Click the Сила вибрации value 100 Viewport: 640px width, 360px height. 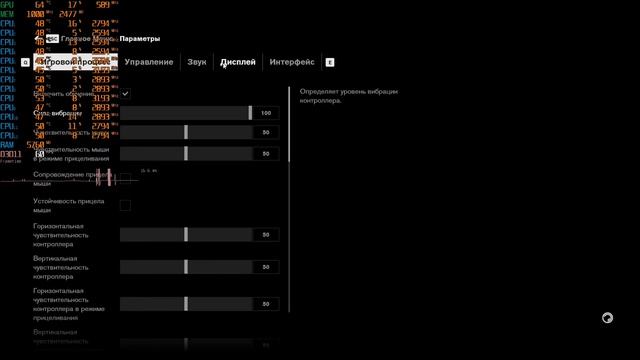tap(266, 113)
